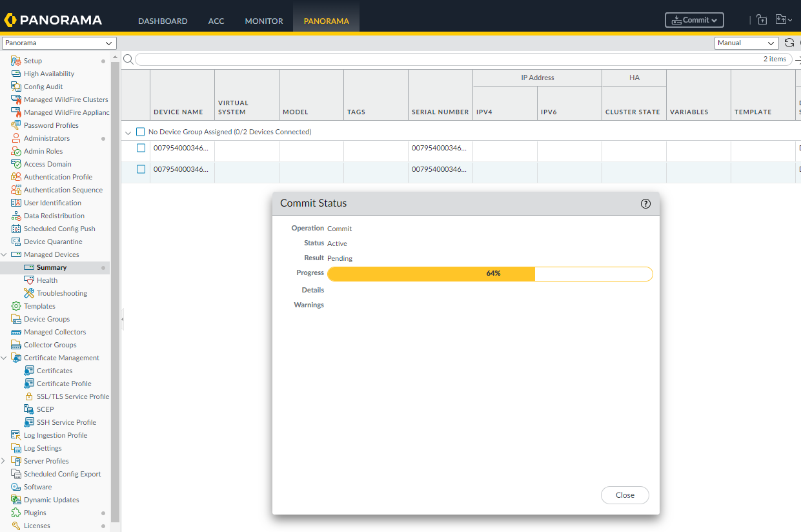Open SSH Service Profile in sidebar
This screenshot has height=532, width=801.
(66, 422)
